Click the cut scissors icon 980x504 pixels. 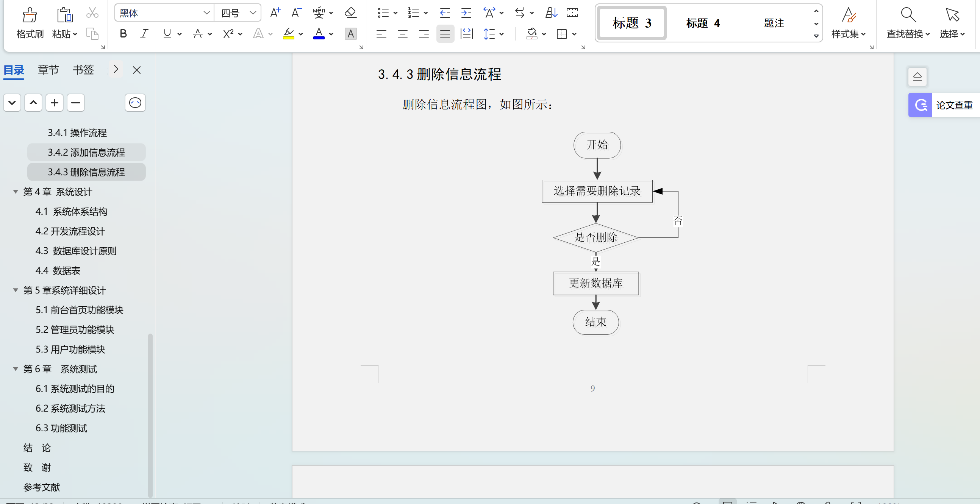(x=92, y=13)
